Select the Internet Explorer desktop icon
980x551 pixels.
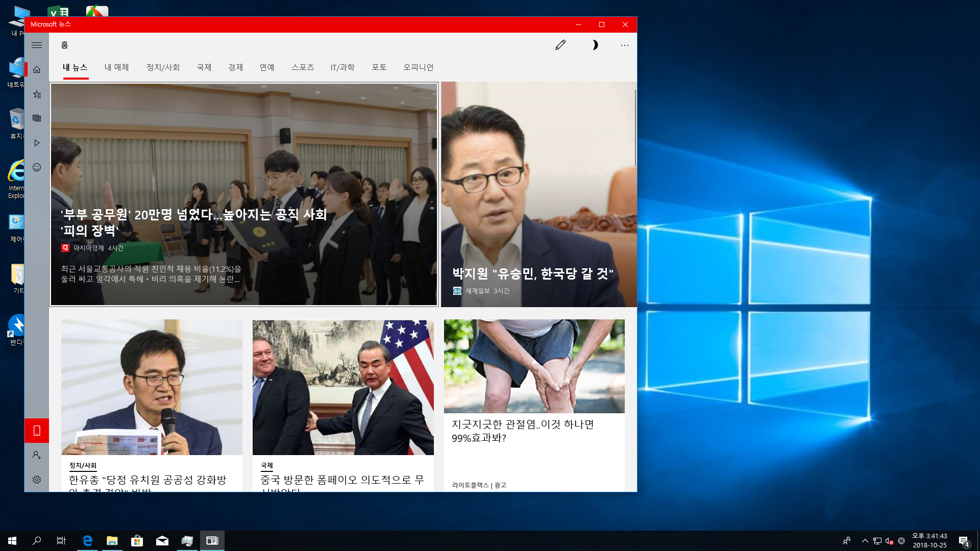click(x=16, y=179)
